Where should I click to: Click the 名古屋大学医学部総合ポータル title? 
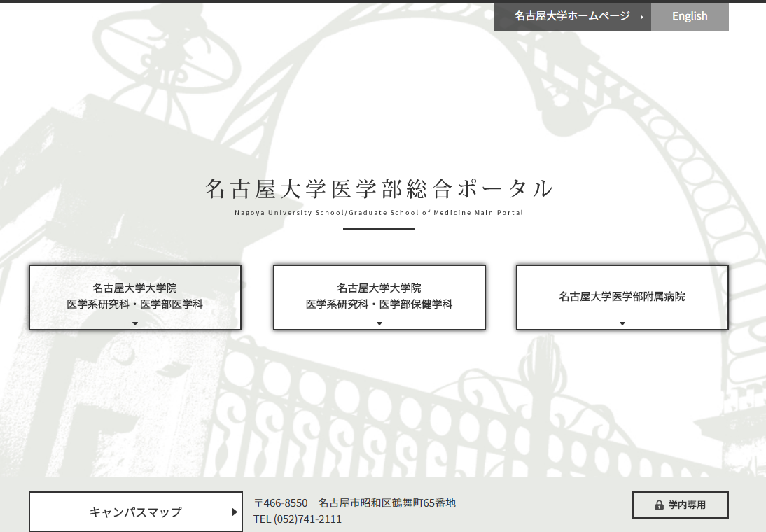click(379, 188)
